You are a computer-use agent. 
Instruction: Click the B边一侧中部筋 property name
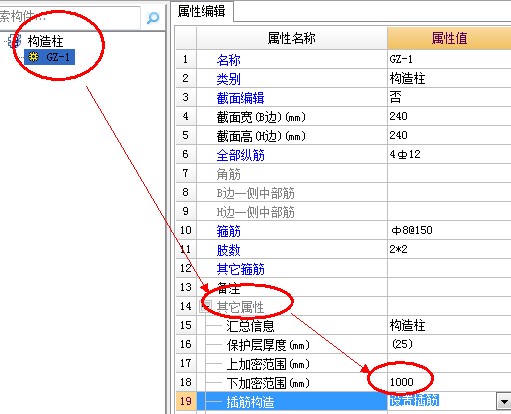pos(255,193)
